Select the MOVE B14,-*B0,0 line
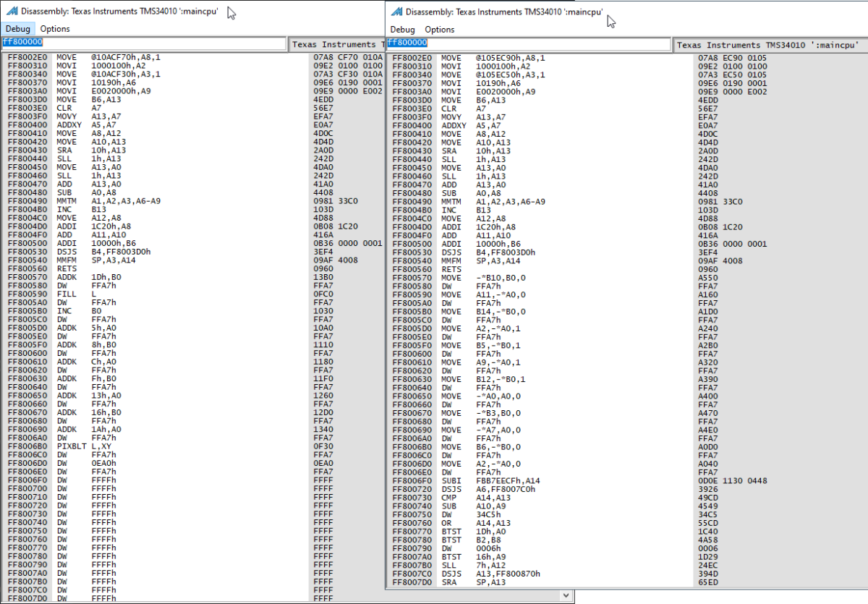The image size is (868, 604). (482, 310)
